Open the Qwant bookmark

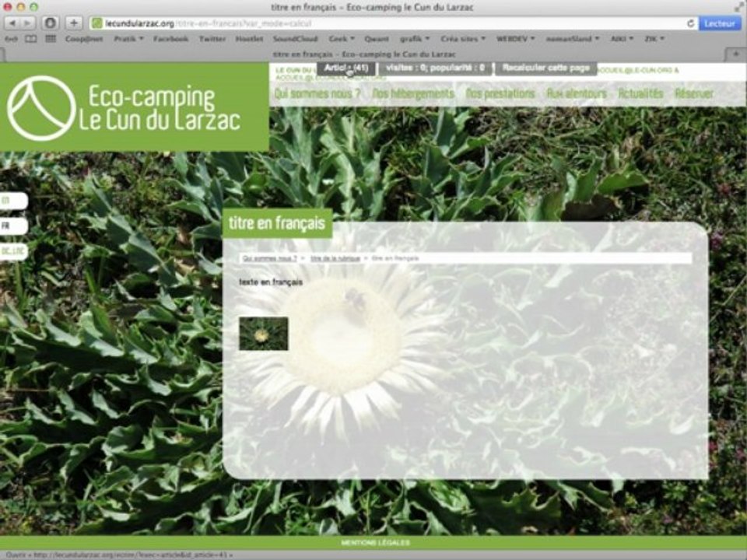tap(377, 39)
